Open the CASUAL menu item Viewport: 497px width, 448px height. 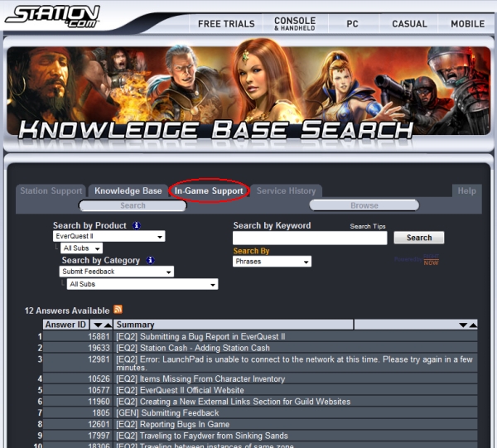click(x=409, y=24)
